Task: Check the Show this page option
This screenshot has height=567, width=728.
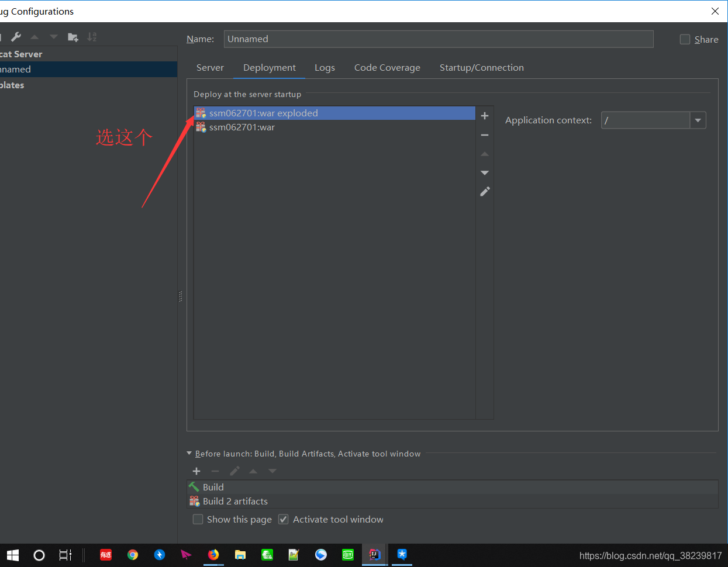Action: (198, 519)
